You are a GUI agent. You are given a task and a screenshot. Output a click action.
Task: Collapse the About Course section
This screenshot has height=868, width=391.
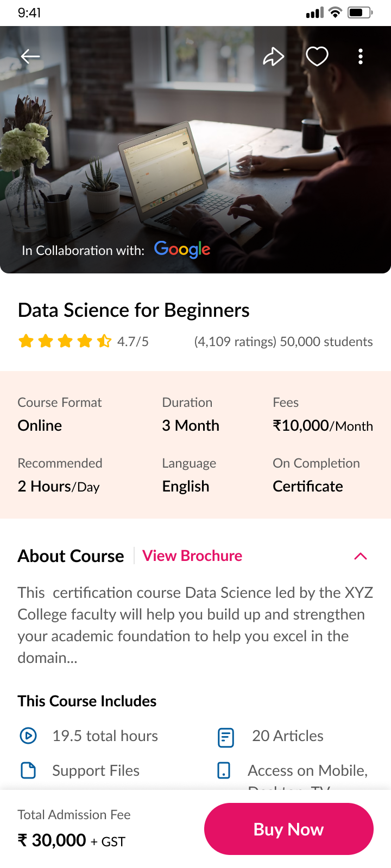(361, 556)
